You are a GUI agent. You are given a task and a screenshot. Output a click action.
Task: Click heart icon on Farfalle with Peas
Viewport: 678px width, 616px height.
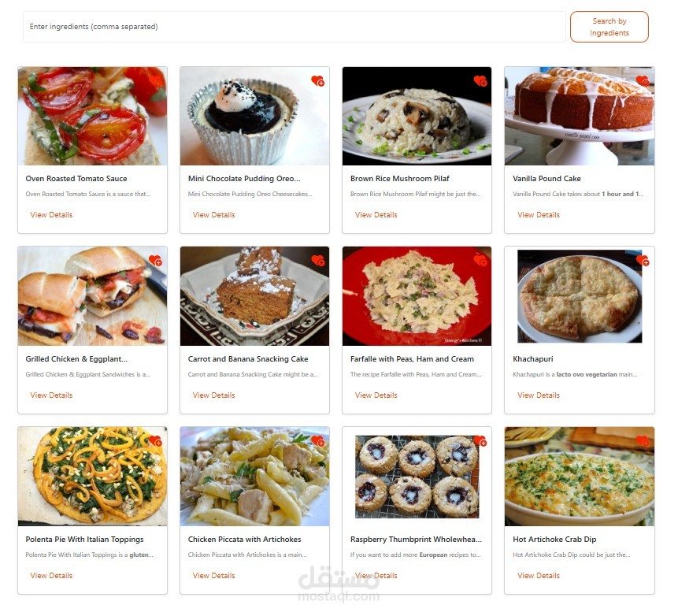(480, 261)
